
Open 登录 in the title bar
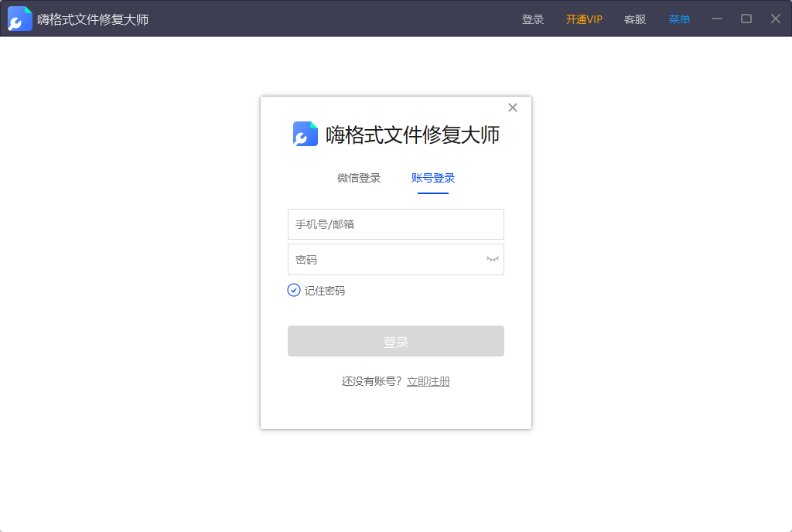[x=532, y=19]
